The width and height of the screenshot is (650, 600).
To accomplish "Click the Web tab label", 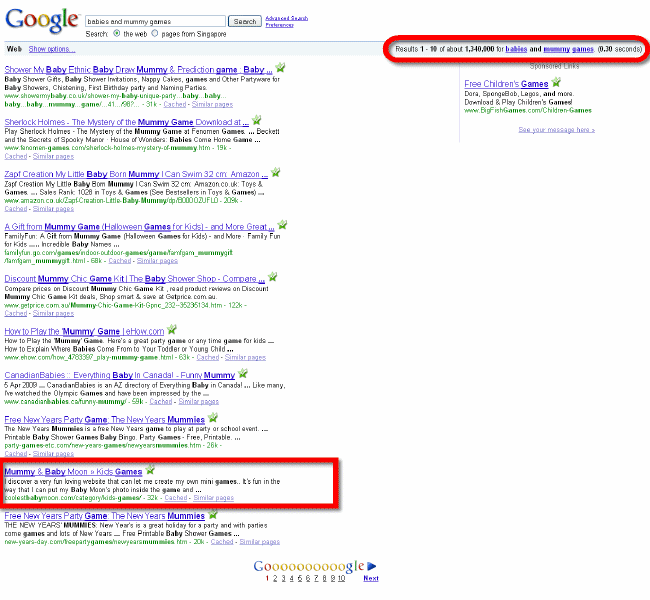I will click(x=14, y=49).
